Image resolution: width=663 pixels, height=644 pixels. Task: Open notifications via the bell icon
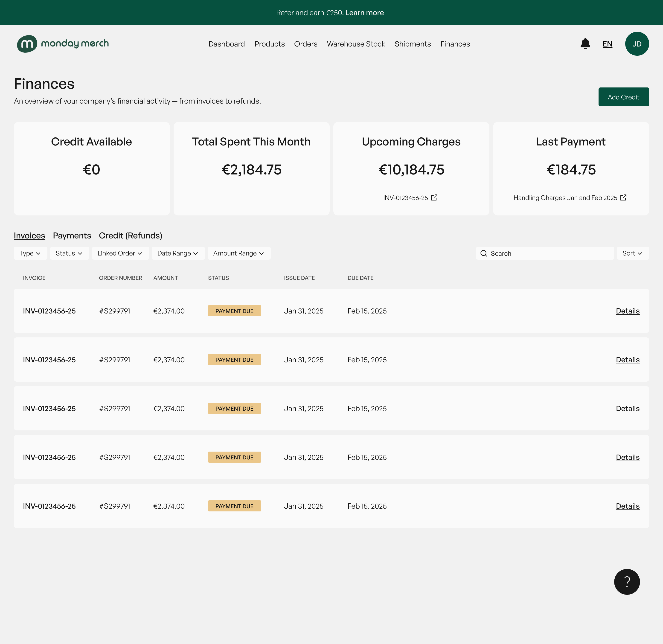[x=585, y=44]
